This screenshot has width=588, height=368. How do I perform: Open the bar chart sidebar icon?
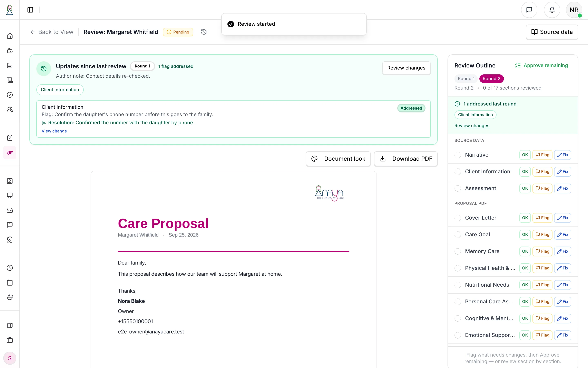pyautogui.click(x=10, y=65)
